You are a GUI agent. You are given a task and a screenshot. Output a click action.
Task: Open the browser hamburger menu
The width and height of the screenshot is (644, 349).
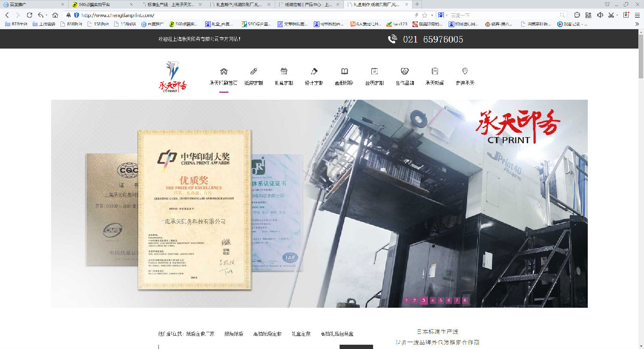637,15
